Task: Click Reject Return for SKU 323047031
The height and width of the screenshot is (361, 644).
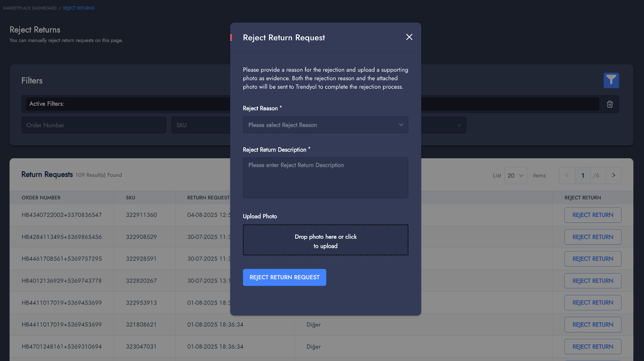Action: (592, 346)
